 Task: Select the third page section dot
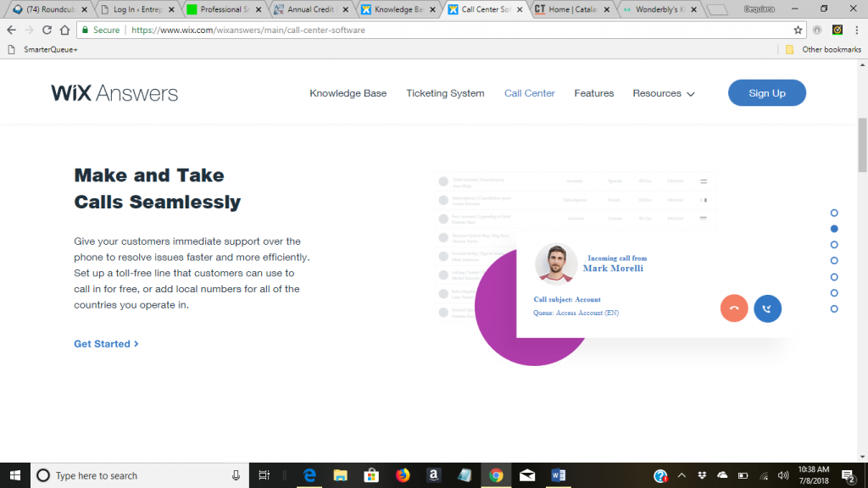[834, 245]
